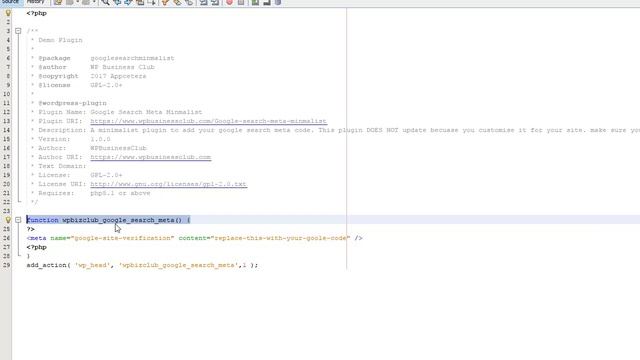This screenshot has width=640, height=360.
Task: Click the Shift Line Right icon
Action: pos(215,2)
